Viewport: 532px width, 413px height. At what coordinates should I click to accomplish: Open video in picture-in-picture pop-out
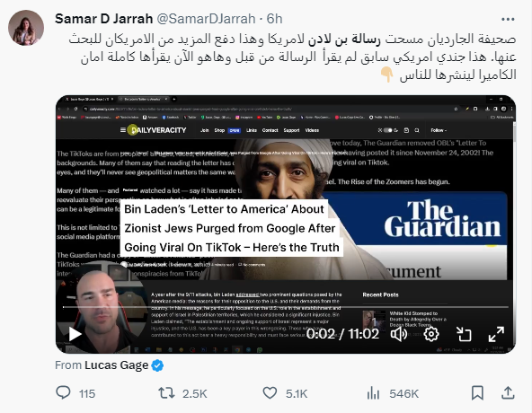pos(464,334)
